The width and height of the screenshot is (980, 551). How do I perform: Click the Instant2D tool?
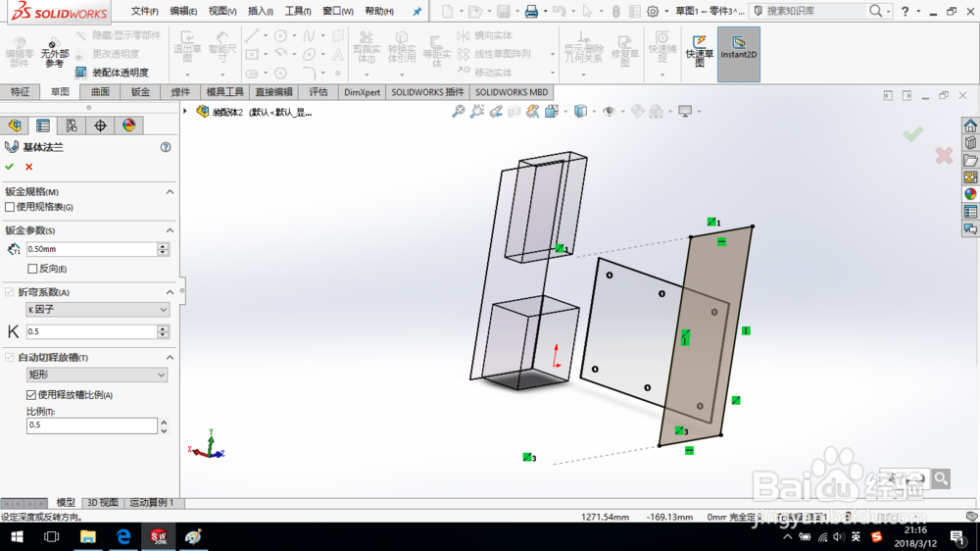click(x=738, y=54)
